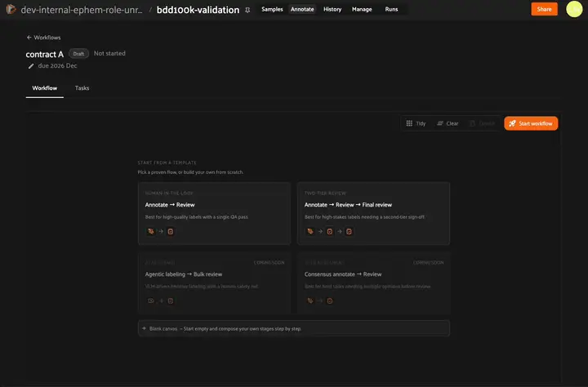The height and width of the screenshot is (387, 588).
Task: Go to the Manage tab
Action: point(362,9)
